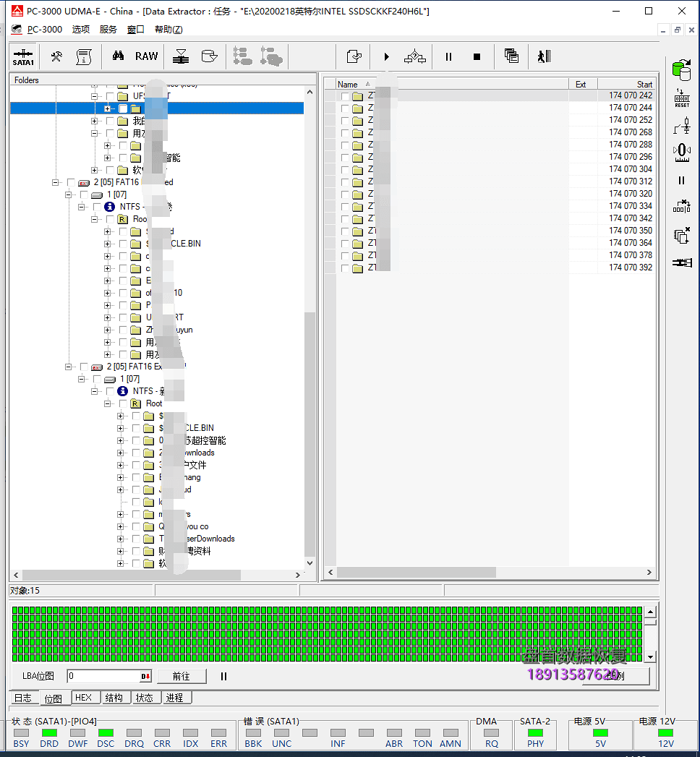Open the drive info scroll icon

click(84, 57)
